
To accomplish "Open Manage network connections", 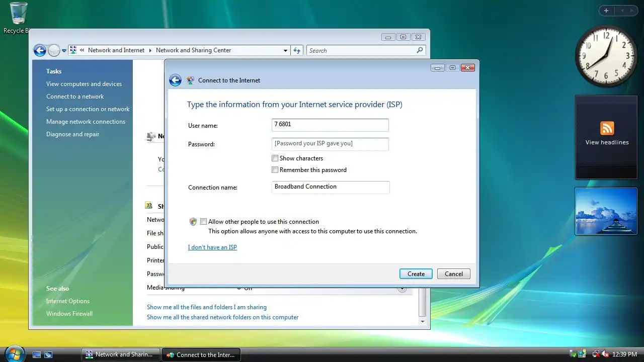I will (x=86, y=122).
